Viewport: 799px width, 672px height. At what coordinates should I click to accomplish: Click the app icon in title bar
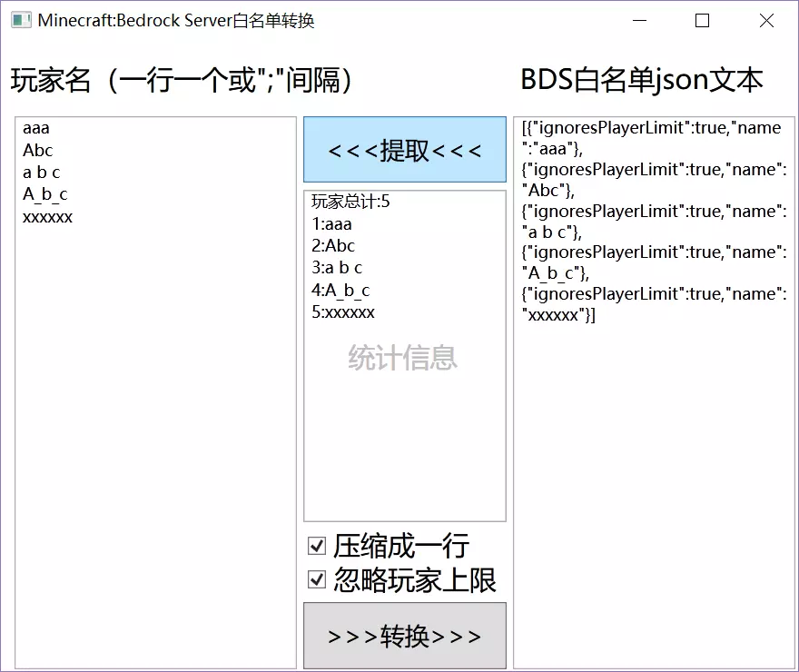pos(21,20)
